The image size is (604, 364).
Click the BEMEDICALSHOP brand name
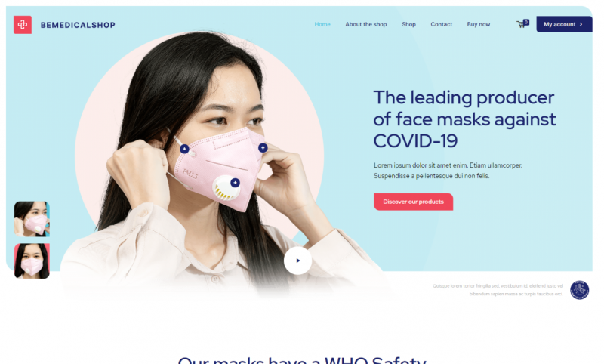tap(78, 25)
